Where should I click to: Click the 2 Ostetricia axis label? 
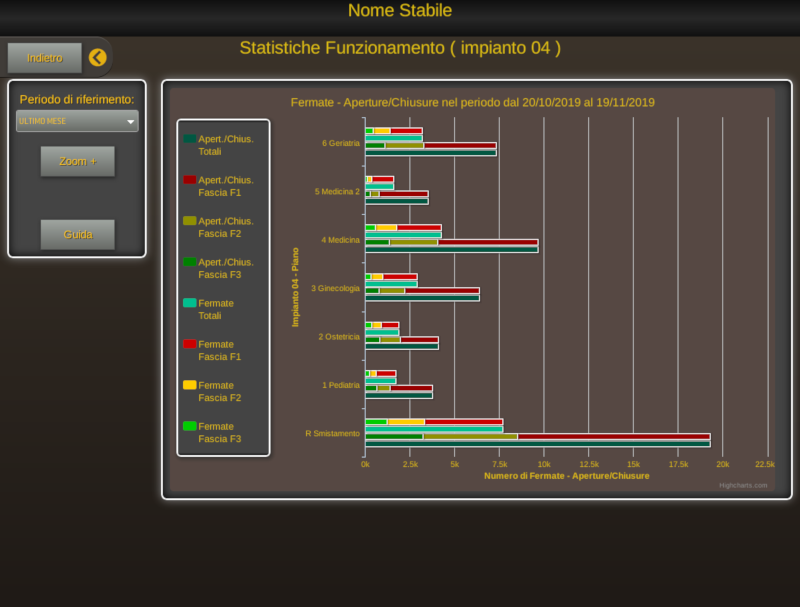click(x=339, y=337)
